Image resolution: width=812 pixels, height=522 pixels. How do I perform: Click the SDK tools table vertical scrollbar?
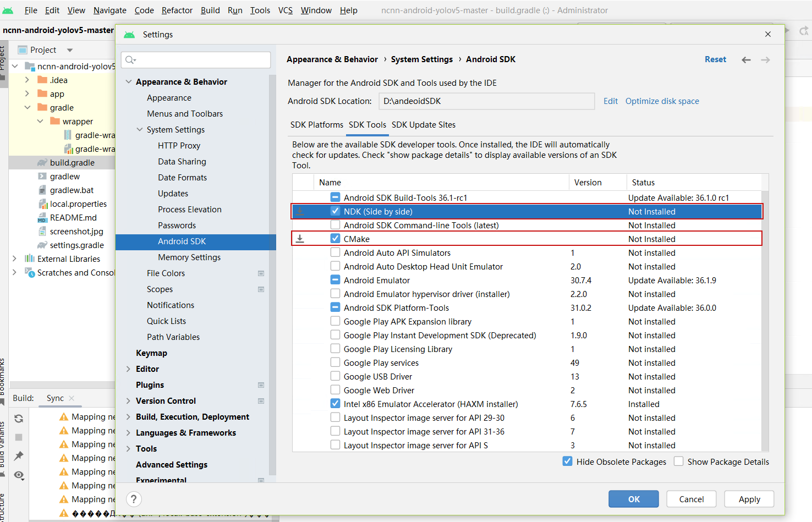coord(765,321)
